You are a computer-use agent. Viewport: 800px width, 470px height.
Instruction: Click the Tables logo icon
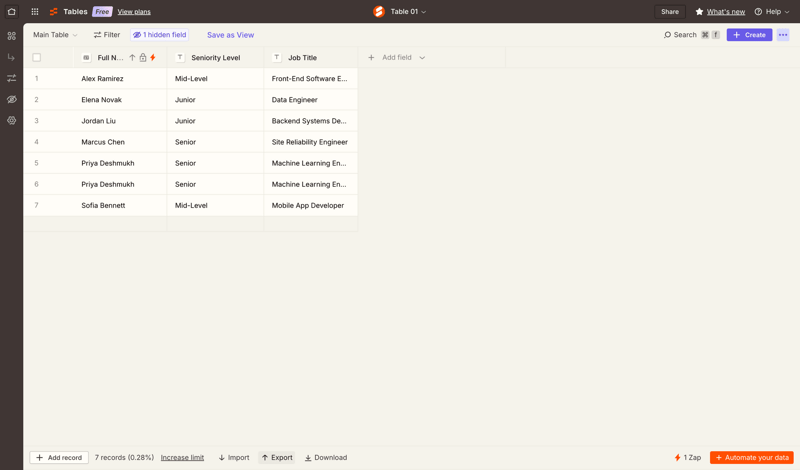click(54, 11)
